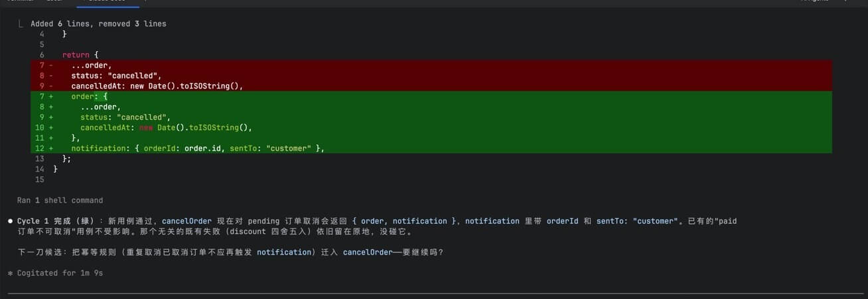
Task: Click line 14 closing brace
Action: 56,169
